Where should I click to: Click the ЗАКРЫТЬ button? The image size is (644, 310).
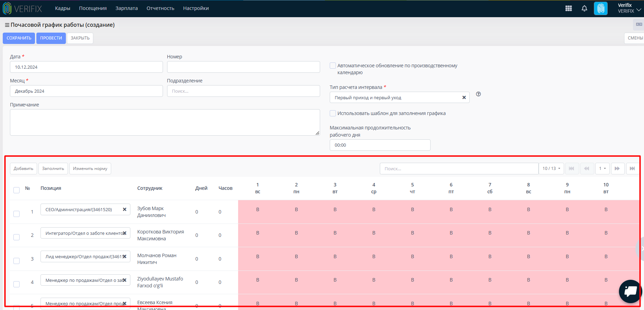pos(80,38)
